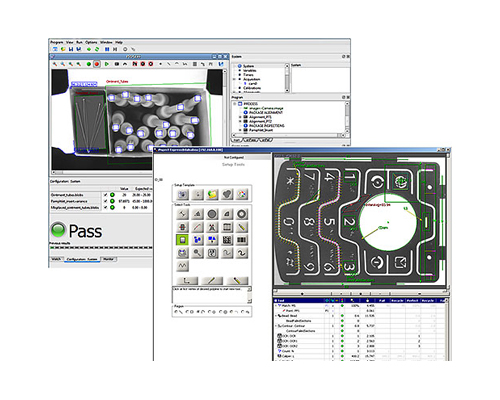This screenshot has width=500, height=400.
Task: Switch to the Monitor tab
Action: pyautogui.click(x=108, y=259)
